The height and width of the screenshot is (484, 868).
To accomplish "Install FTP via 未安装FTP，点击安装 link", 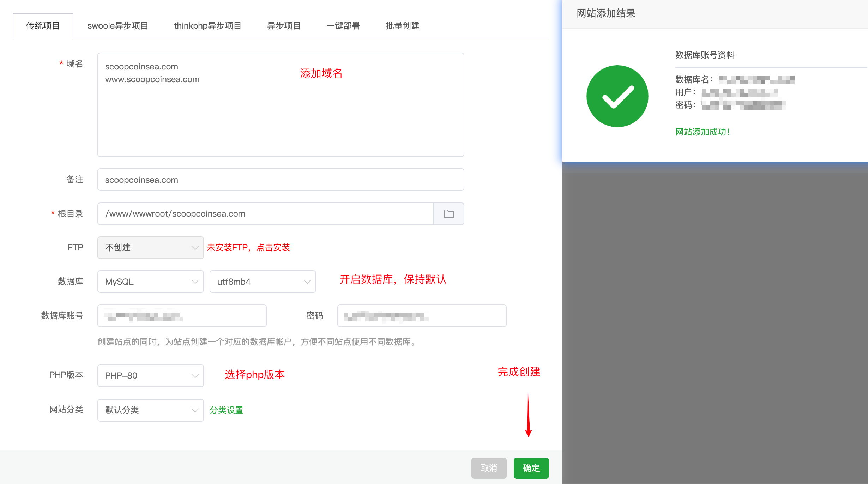I will tap(248, 248).
